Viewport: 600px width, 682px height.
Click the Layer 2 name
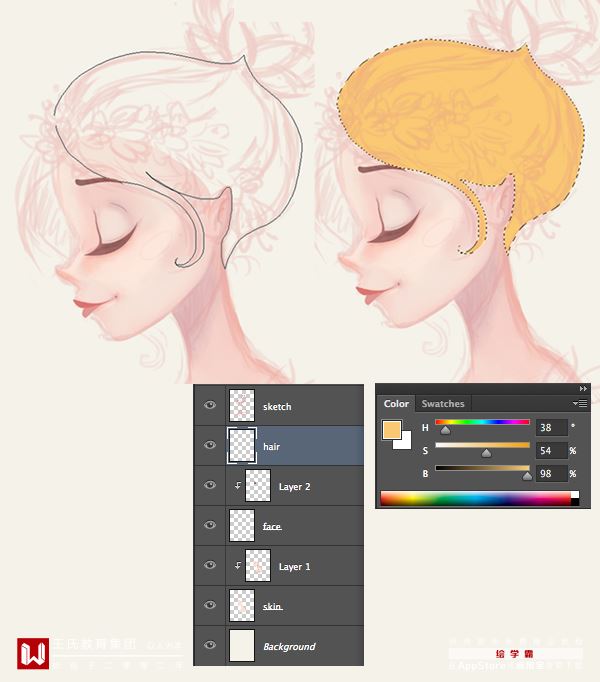[x=295, y=487]
